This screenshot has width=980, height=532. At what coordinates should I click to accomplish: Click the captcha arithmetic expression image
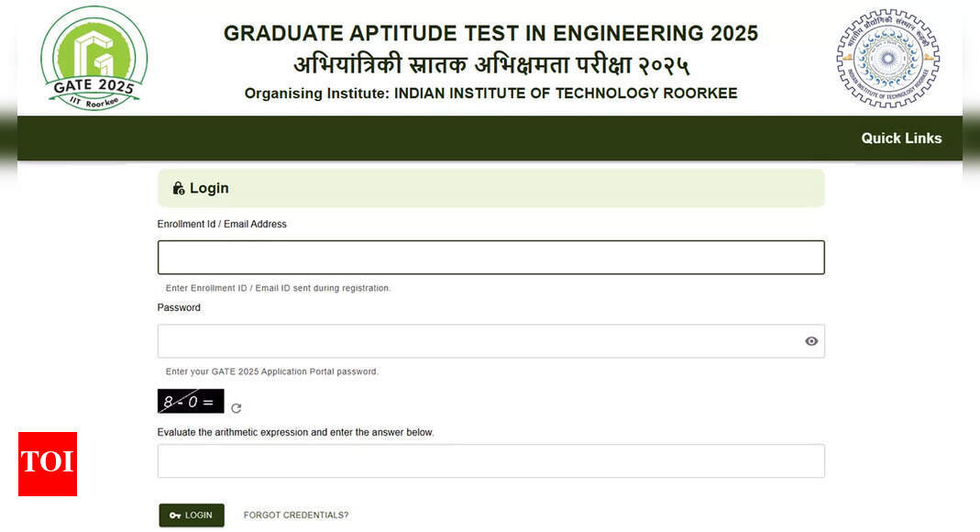tap(191, 402)
